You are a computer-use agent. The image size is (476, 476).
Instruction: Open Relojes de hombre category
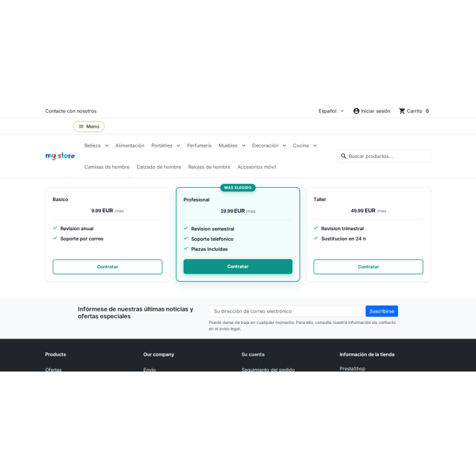209,167
